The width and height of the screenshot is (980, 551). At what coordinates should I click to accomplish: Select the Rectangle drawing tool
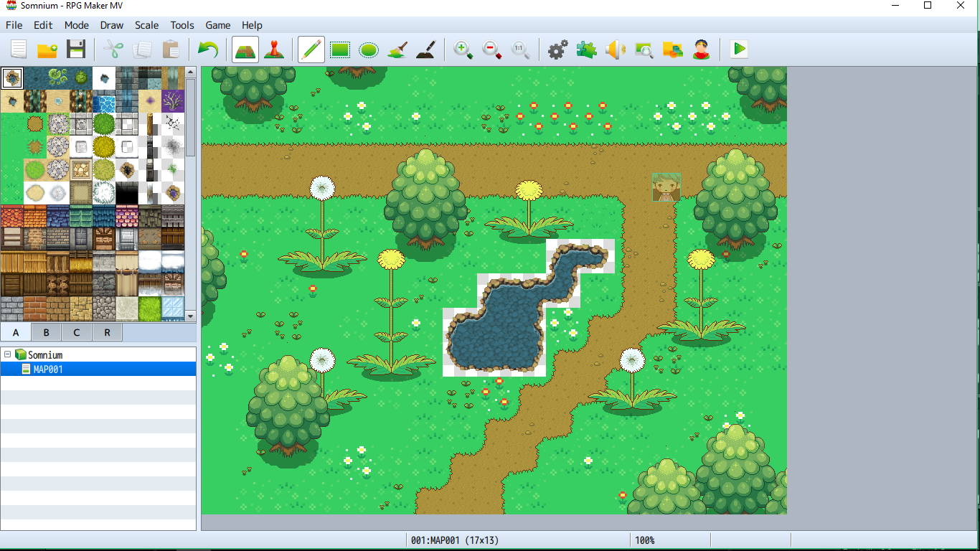pyautogui.click(x=340, y=50)
